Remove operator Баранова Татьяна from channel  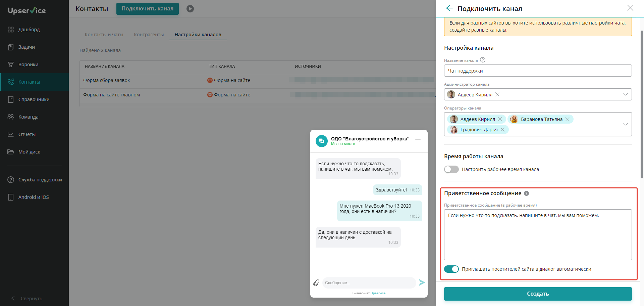click(568, 119)
